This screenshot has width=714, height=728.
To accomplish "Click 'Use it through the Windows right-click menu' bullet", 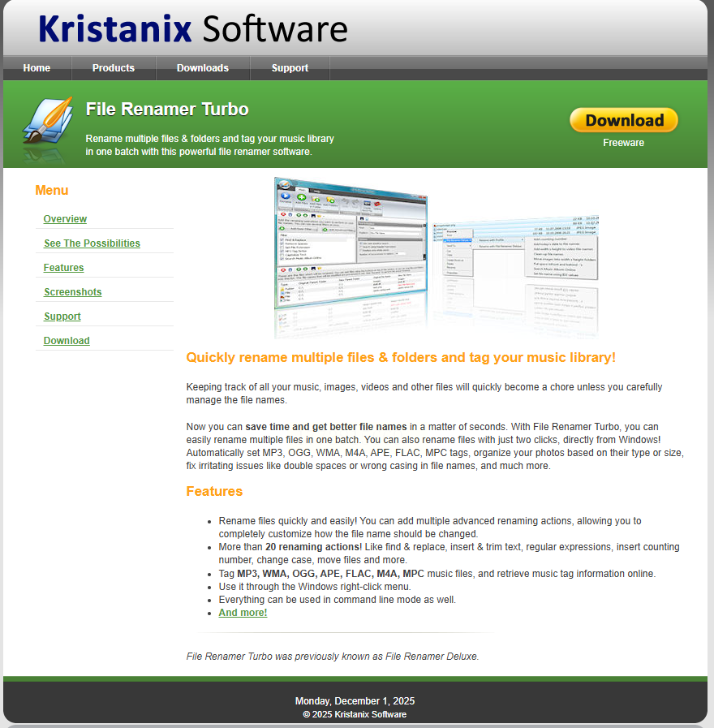I will coord(315,587).
